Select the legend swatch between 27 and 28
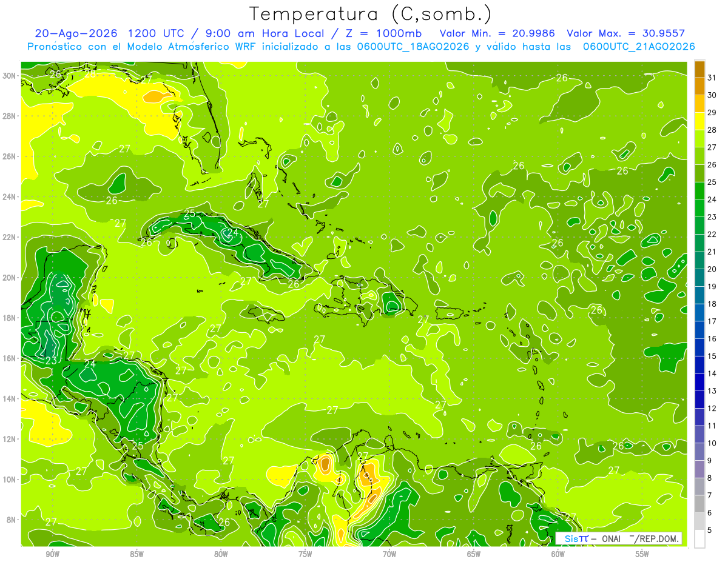The image size is (728, 562). coord(699,139)
